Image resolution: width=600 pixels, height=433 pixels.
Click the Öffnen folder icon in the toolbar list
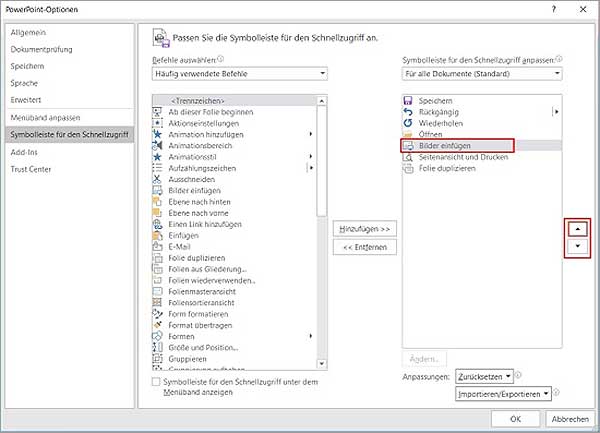408,134
